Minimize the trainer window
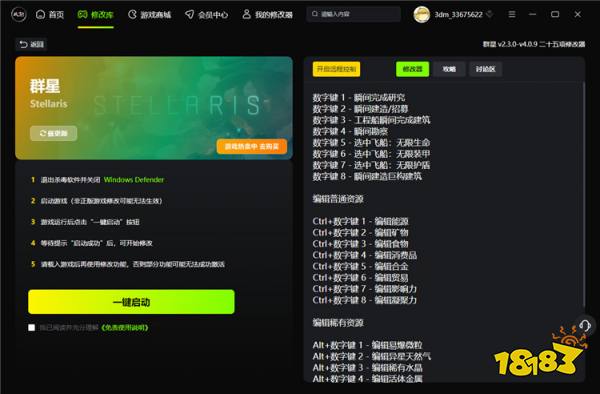Screen dimensions: 600x394 pos(532,14)
